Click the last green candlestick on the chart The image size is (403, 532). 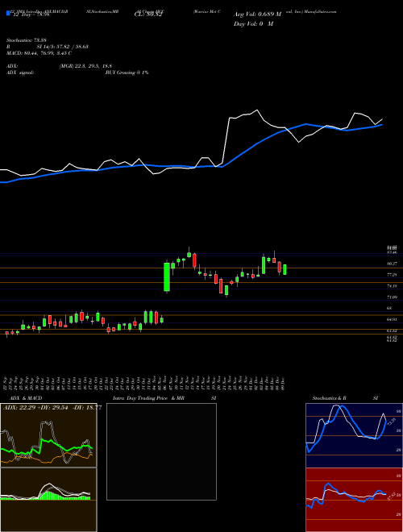pyautogui.click(x=285, y=269)
